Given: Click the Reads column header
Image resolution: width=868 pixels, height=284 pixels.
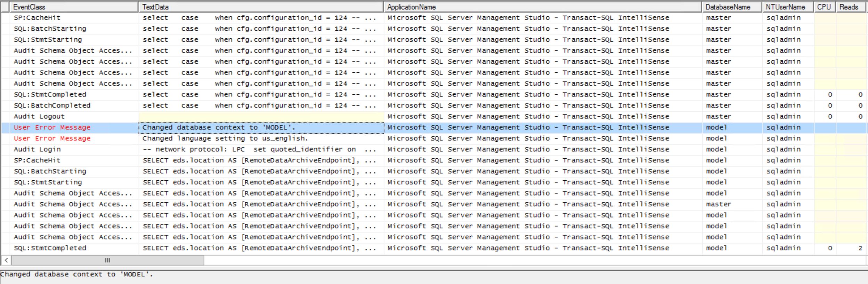Looking at the screenshot, I should (x=851, y=7).
